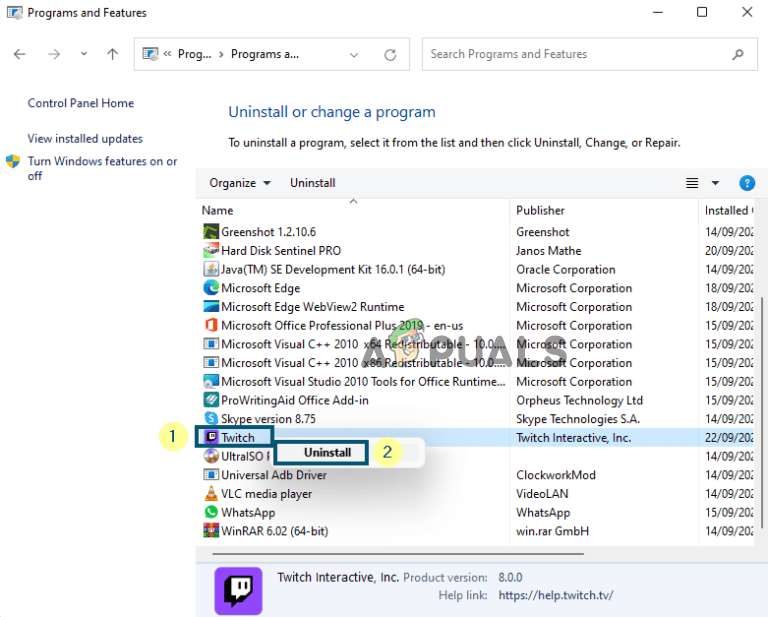This screenshot has width=768, height=617.
Task: Select the Greenshot 1.2.10.6 icon
Action: coord(211,232)
